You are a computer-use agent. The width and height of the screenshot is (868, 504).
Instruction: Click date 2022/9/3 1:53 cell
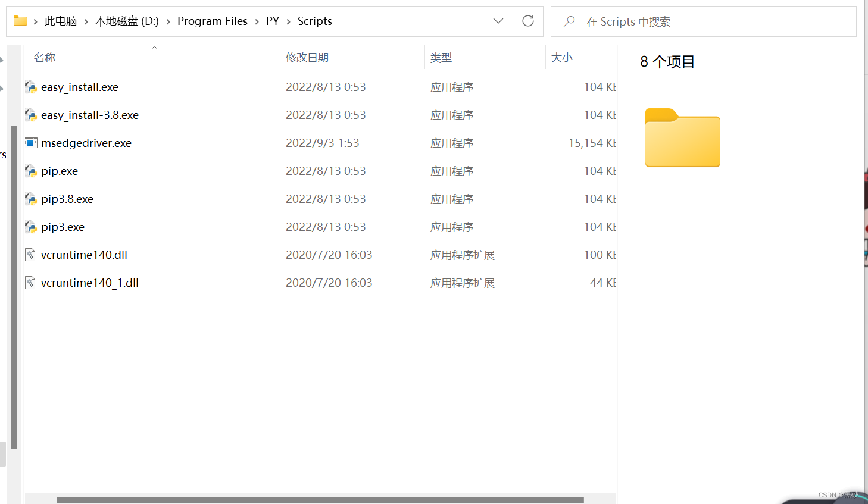[x=323, y=143]
